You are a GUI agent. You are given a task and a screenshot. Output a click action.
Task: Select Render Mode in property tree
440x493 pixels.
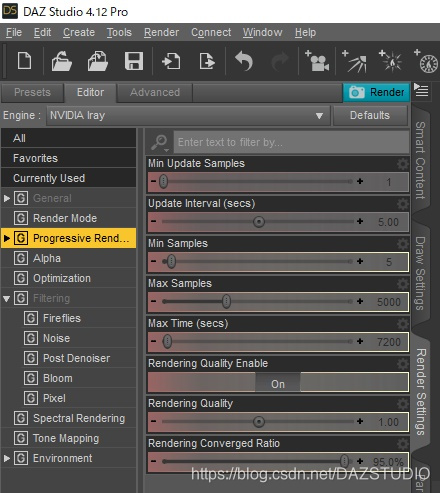pyautogui.click(x=68, y=218)
